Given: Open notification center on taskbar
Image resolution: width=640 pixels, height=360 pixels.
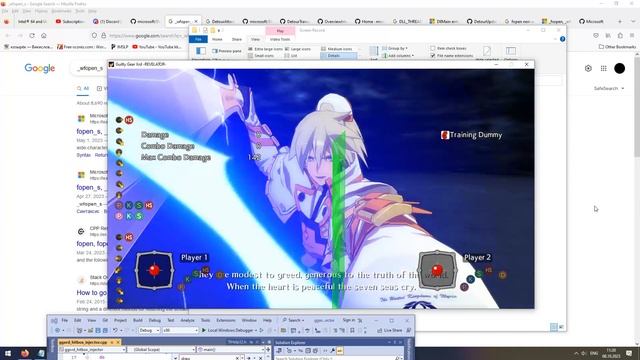Looking at the screenshot, I should coord(629,353).
